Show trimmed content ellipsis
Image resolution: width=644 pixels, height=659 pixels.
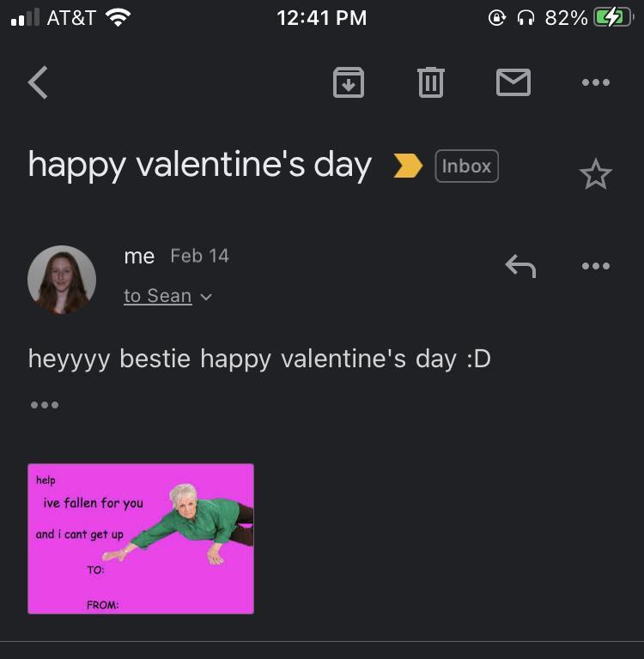point(44,404)
